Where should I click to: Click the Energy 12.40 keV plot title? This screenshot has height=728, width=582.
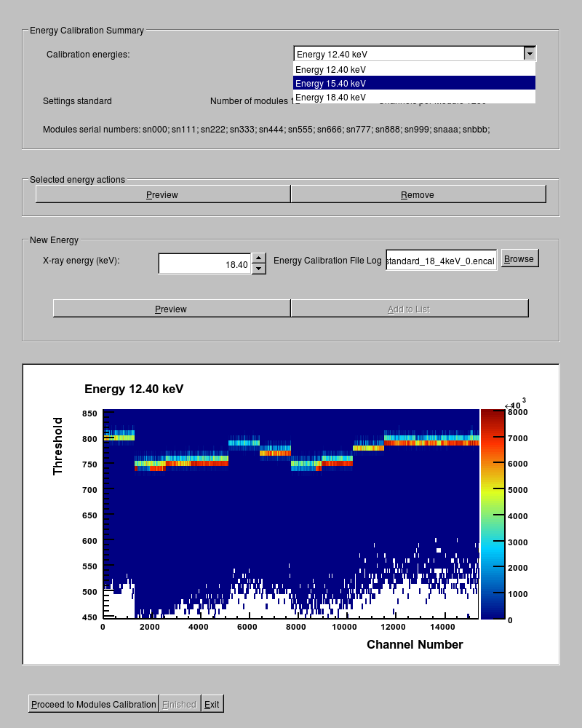pos(134,389)
